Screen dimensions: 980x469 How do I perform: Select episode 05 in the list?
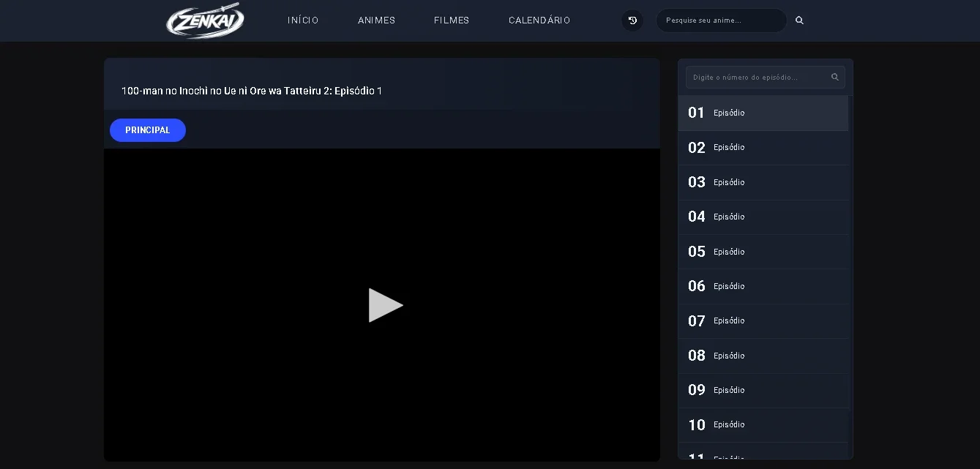tap(763, 252)
